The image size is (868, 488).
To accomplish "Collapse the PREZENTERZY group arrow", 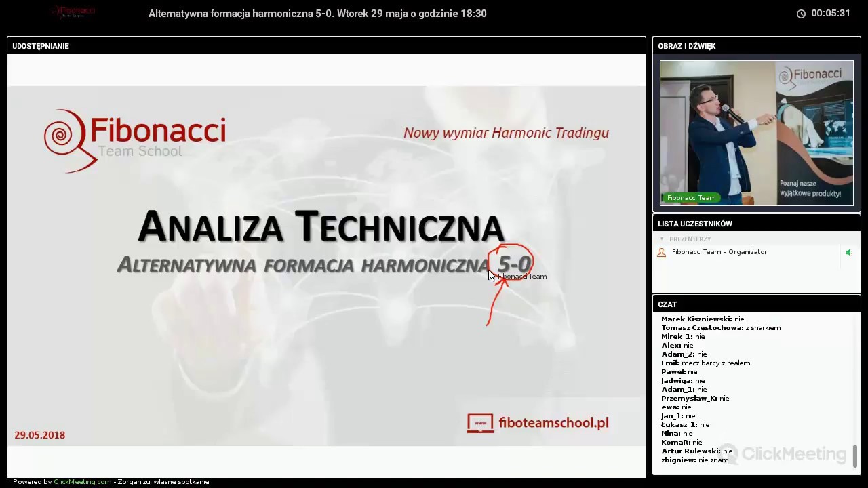I will 662,239.
